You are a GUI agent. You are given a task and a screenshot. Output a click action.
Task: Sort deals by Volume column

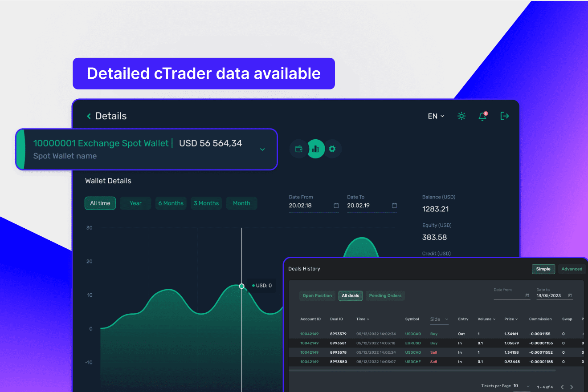[x=486, y=319]
